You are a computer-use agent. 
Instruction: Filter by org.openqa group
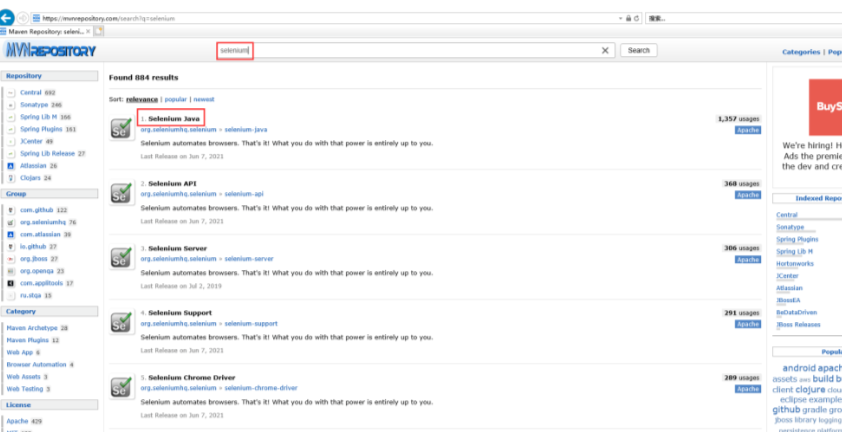point(35,271)
